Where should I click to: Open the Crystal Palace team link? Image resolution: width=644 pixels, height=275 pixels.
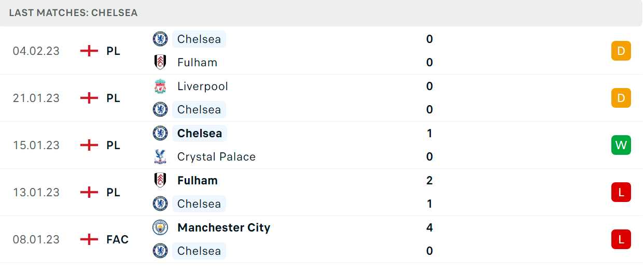216,157
